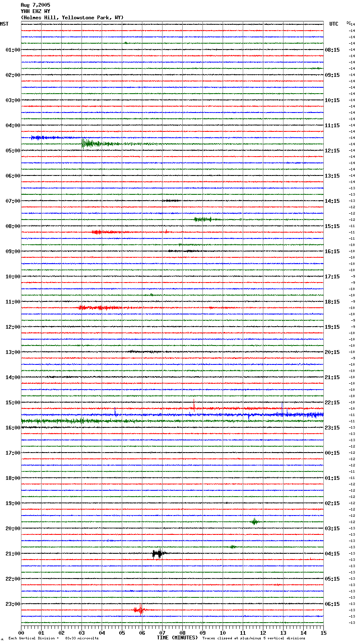Click the 11:15 UTC time label
This screenshot has height=644, width=357.
[332, 126]
